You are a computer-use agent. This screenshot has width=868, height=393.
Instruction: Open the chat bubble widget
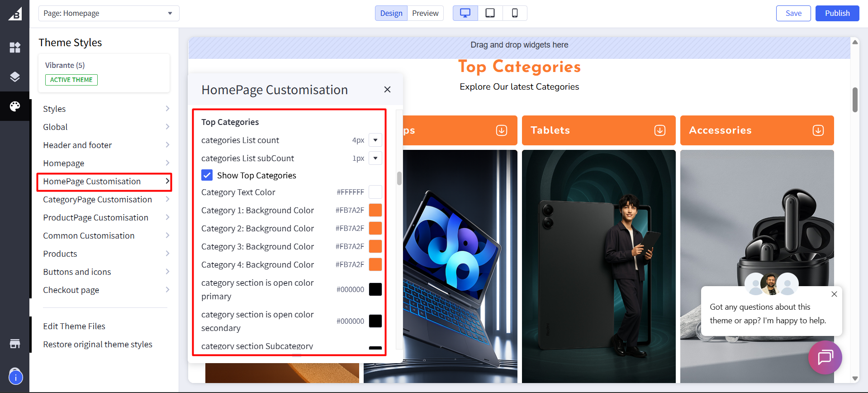point(825,357)
